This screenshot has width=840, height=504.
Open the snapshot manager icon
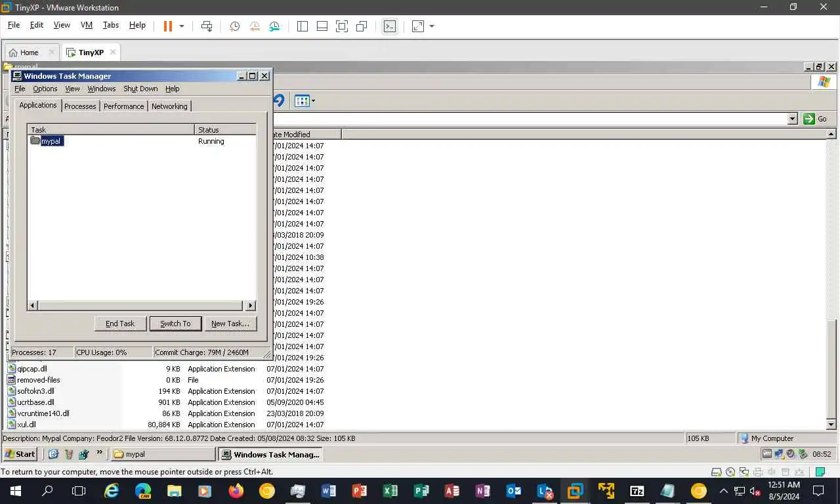pyautogui.click(x=274, y=26)
